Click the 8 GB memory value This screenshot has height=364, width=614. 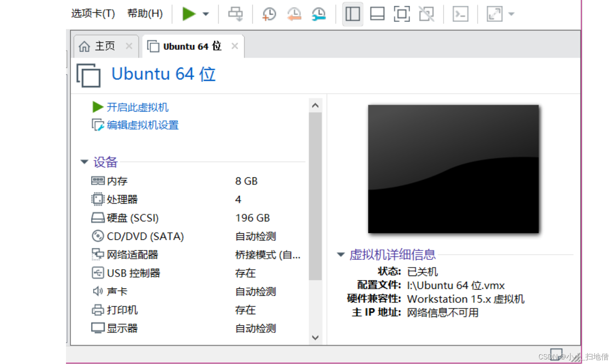[x=246, y=181]
